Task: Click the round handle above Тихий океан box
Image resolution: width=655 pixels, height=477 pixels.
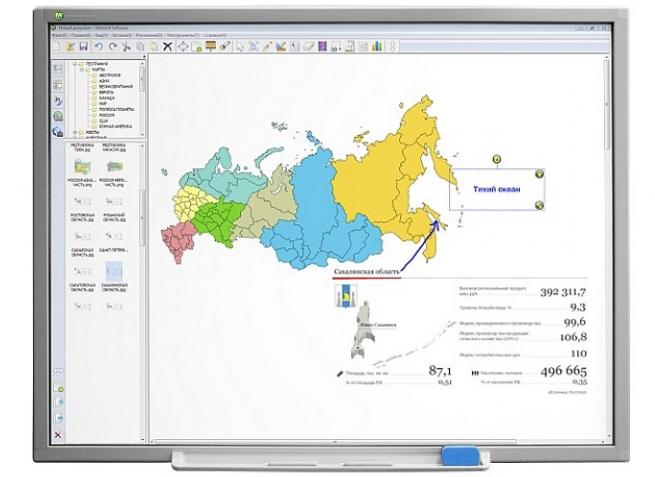Action: (496, 159)
